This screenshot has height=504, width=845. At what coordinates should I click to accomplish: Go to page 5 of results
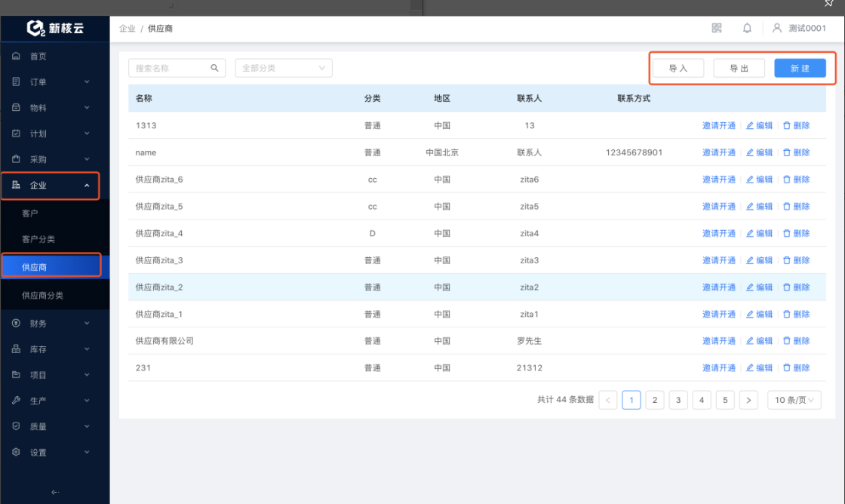click(725, 400)
